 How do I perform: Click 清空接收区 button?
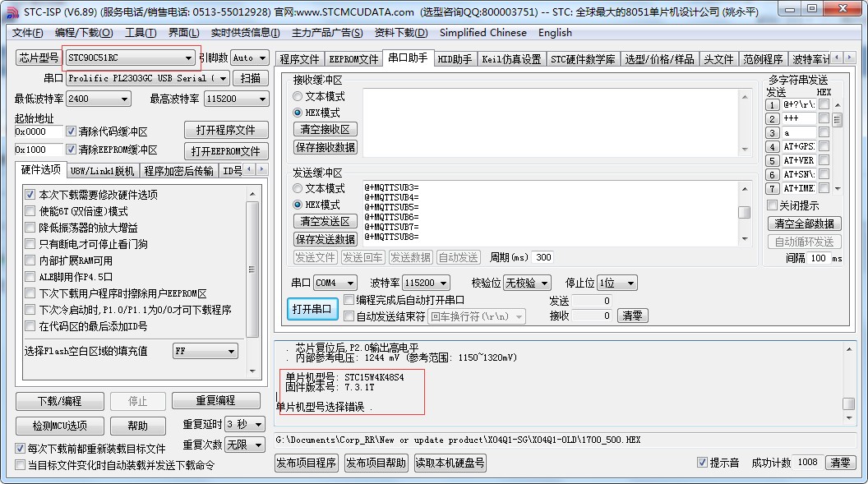tap(325, 130)
